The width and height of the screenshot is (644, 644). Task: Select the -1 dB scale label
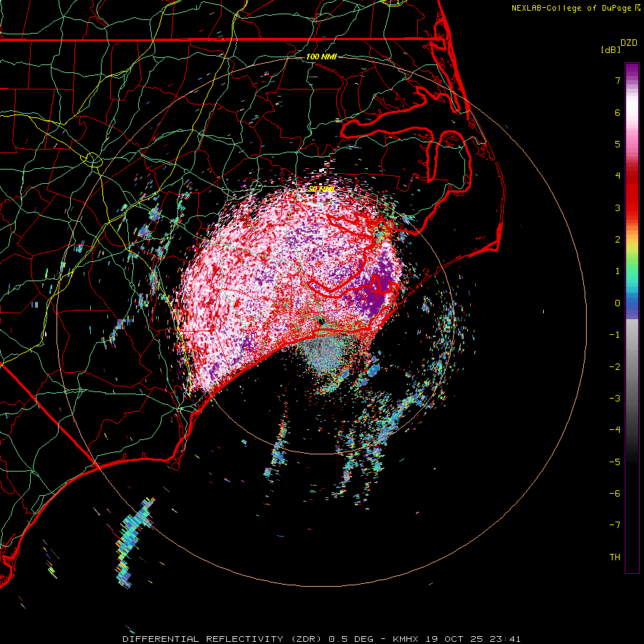coord(615,335)
